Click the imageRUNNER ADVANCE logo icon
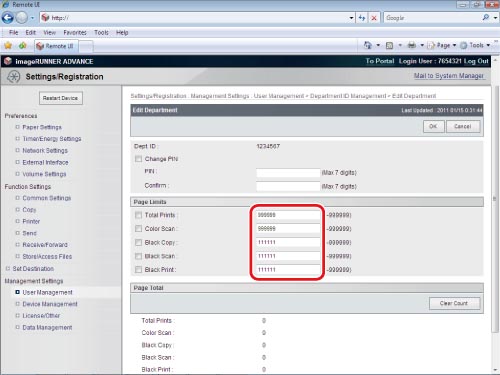500x375 pixels. coord(8,61)
